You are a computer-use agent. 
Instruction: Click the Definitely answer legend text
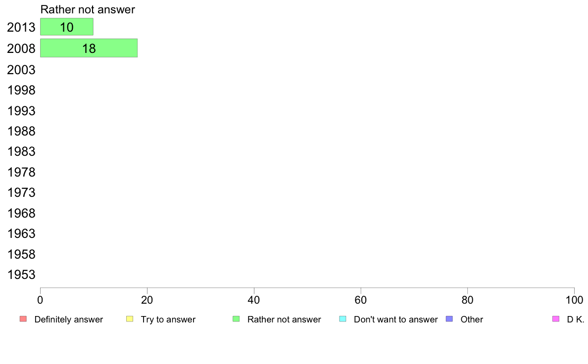[x=69, y=319]
